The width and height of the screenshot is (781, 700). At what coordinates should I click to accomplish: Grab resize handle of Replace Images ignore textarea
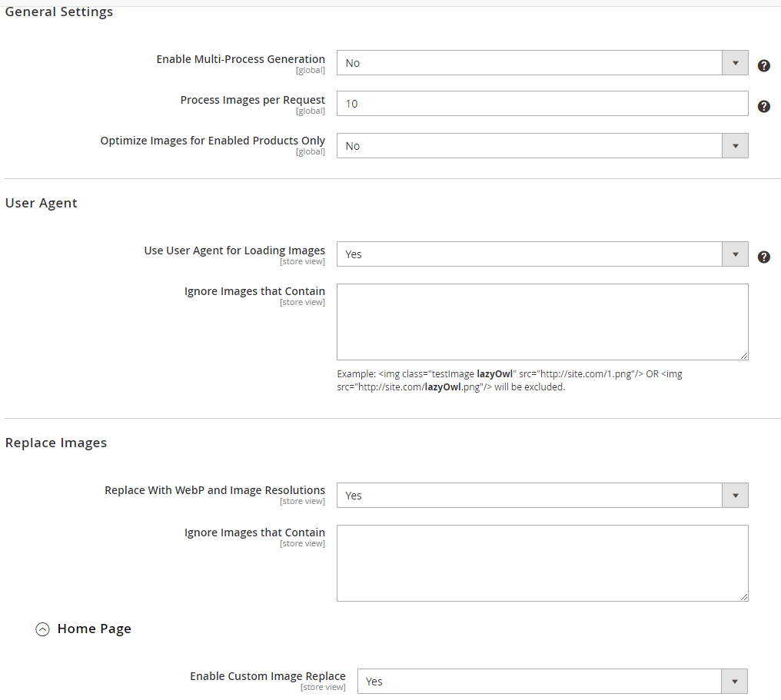coord(743,597)
